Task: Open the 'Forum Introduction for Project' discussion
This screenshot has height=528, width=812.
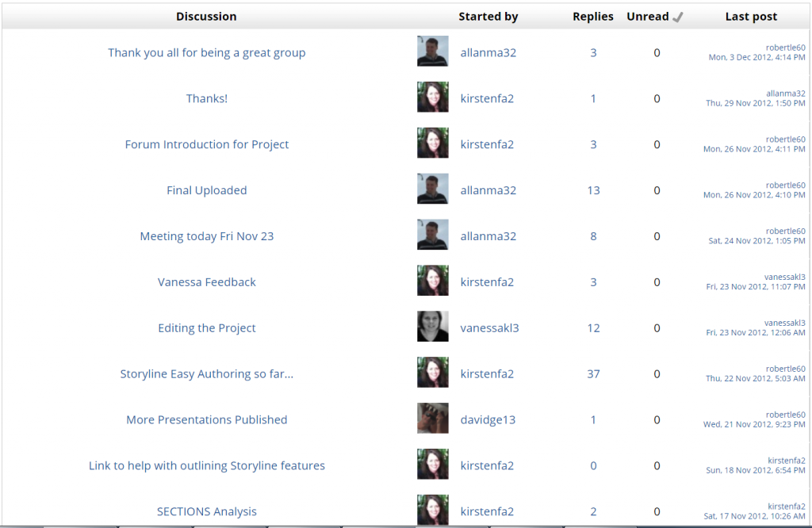Action: click(207, 144)
